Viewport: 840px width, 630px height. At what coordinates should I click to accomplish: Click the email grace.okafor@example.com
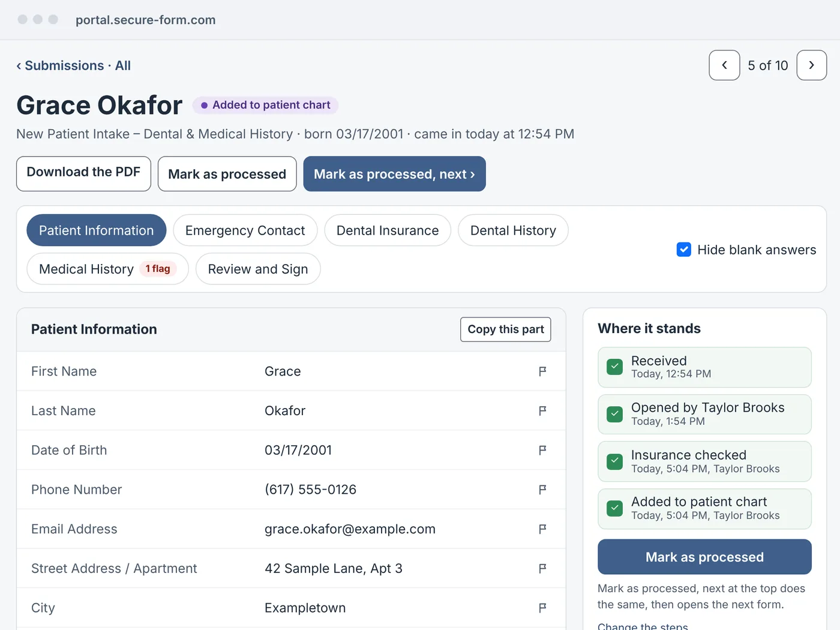click(x=350, y=529)
